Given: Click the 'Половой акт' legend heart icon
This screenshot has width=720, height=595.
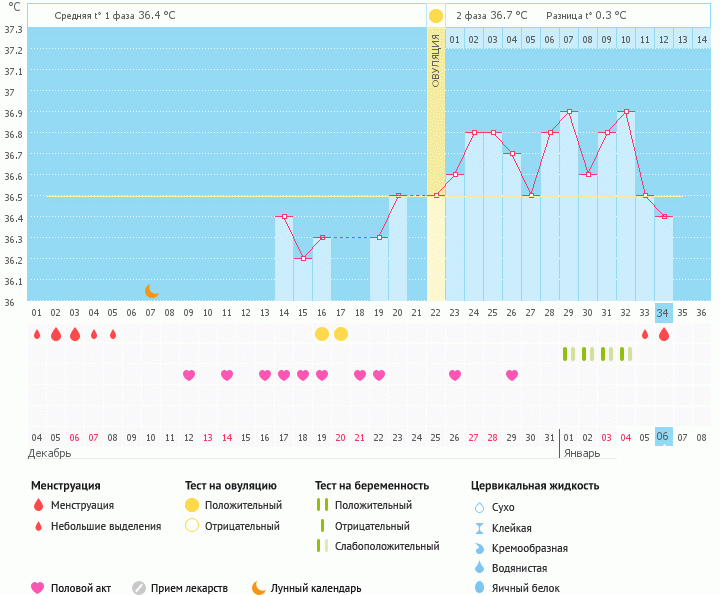Looking at the screenshot, I should click(x=38, y=588).
